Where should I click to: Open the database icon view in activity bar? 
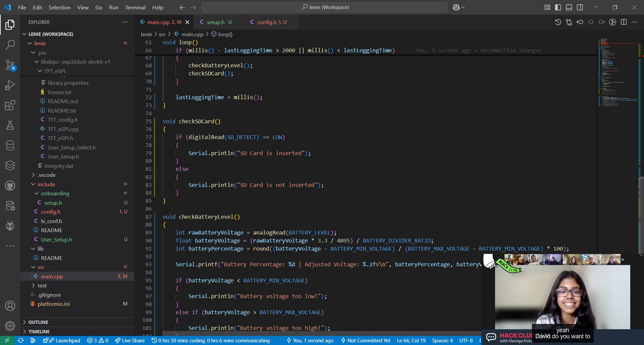[x=10, y=145]
